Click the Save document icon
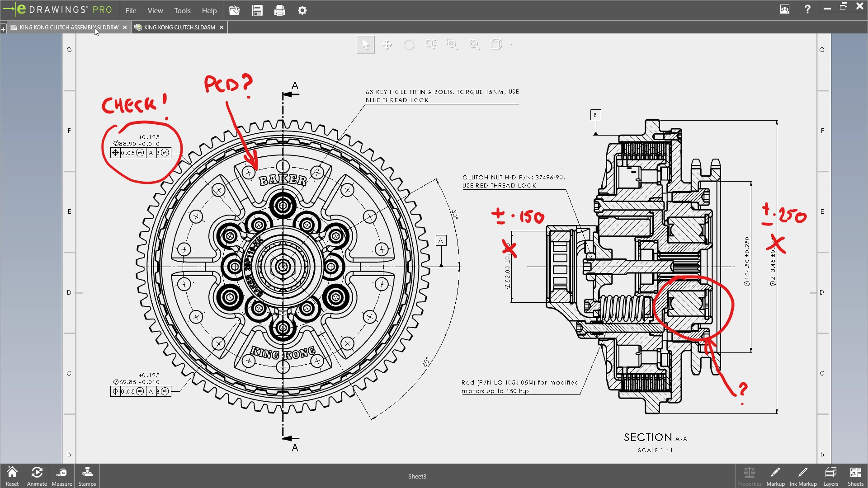 tap(257, 10)
